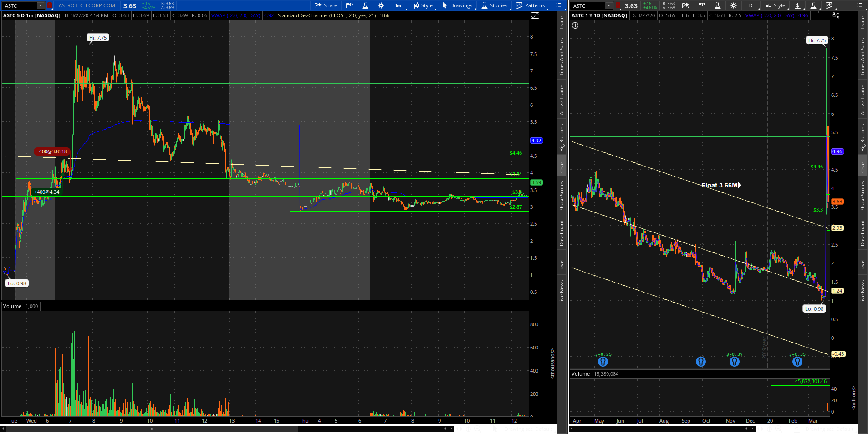
Task: Open right chart patterns icon
Action: (829, 5)
